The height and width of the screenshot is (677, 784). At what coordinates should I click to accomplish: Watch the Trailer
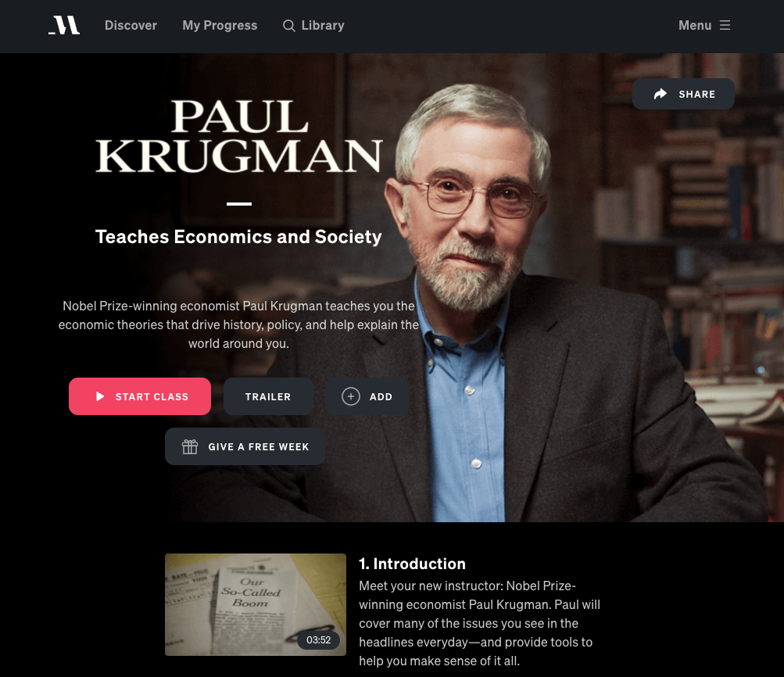[269, 396]
